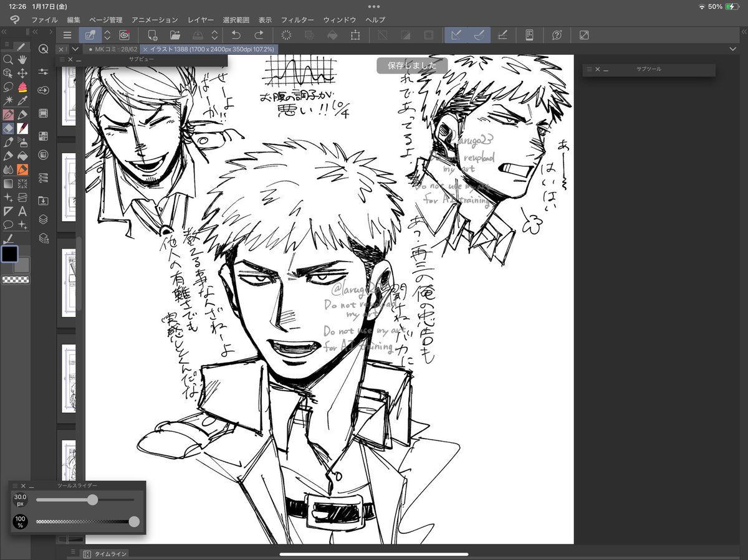Viewport: 748px width, 560px height.
Task: Open the ツールスライダー panel menu icon
Action: pos(15,485)
